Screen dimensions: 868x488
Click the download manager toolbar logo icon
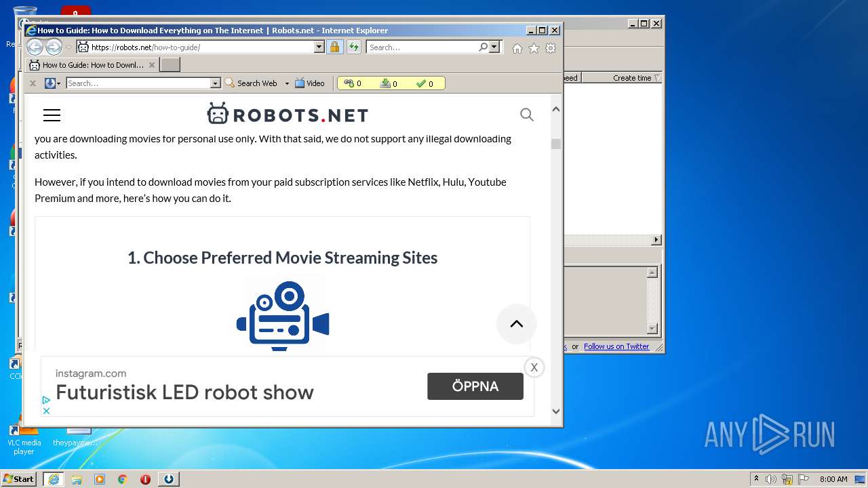coord(50,83)
